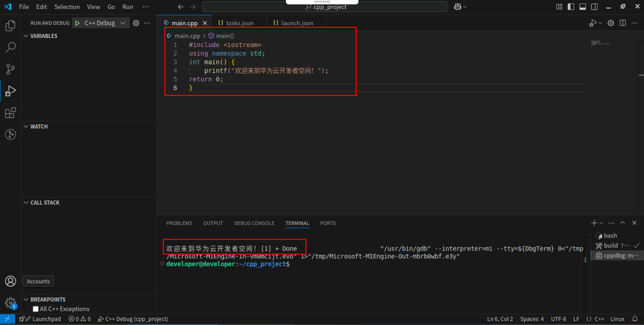Open the Go menu

point(111,7)
